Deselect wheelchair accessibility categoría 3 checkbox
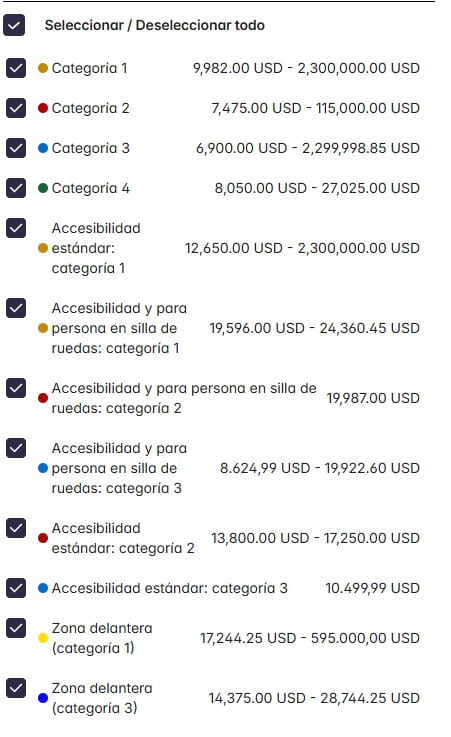Image resolution: width=451 pixels, height=737 pixels. pos(16,448)
